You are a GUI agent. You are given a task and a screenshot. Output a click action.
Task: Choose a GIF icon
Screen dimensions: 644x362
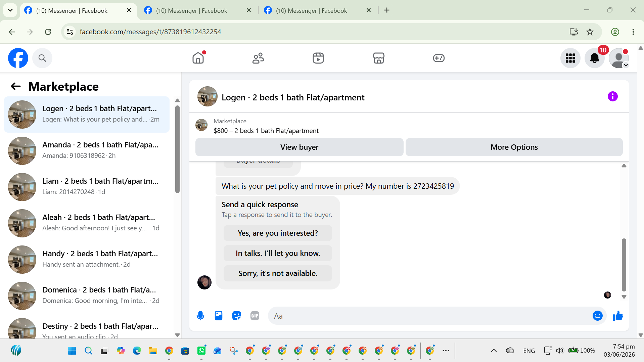pos(255,316)
